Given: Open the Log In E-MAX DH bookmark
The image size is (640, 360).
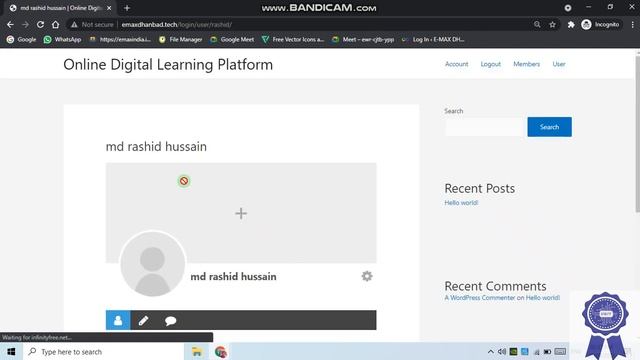Looking at the screenshot, I should coord(433,40).
